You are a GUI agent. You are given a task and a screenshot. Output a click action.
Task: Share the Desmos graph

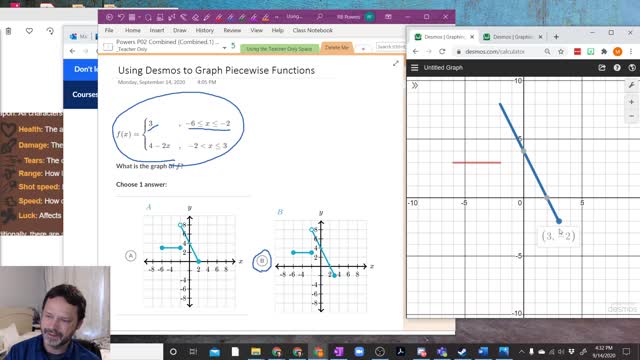click(x=602, y=68)
